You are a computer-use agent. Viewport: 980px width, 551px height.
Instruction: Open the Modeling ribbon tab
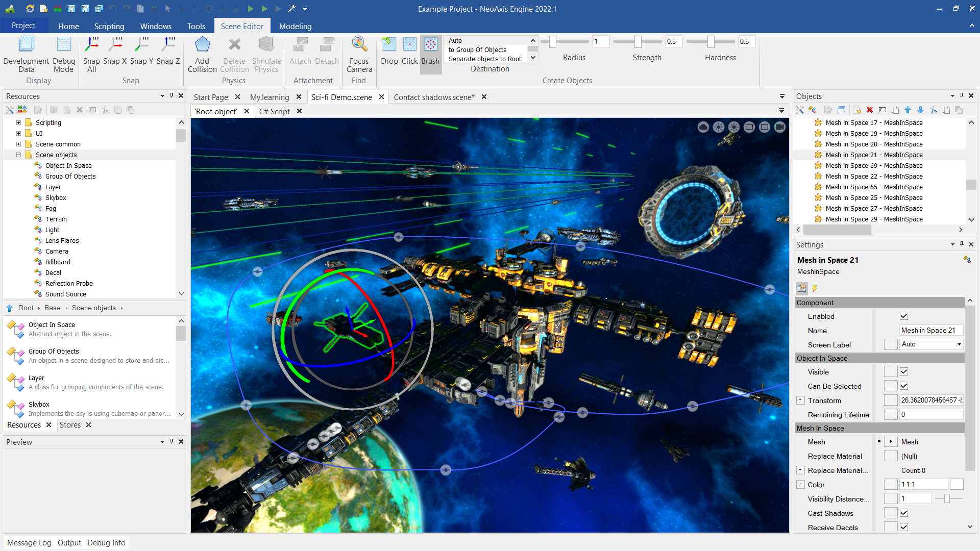pyautogui.click(x=295, y=26)
